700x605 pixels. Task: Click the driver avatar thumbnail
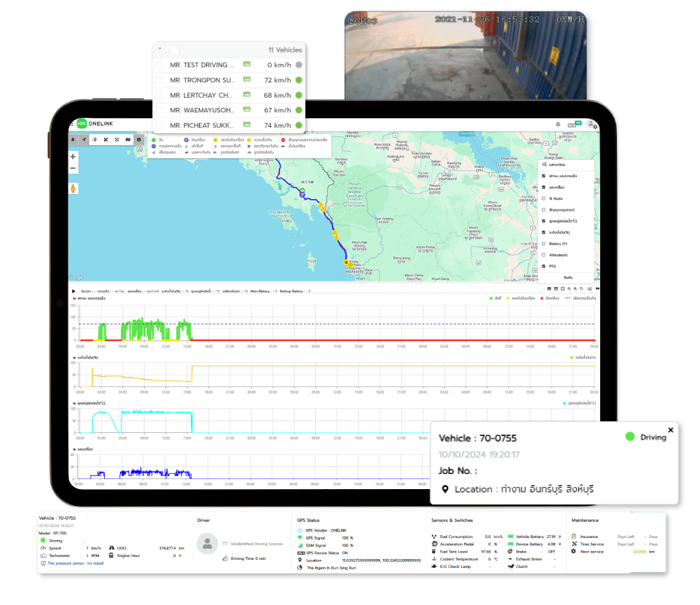(208, 543)
